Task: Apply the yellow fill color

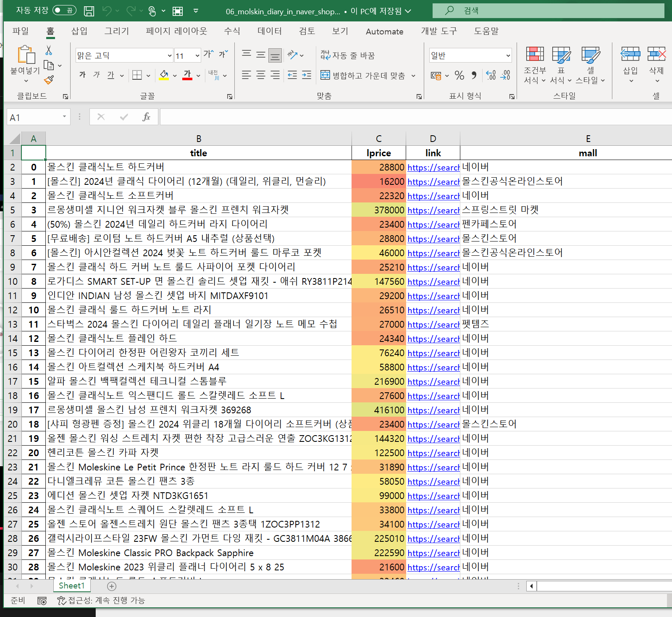Action: [164, 75]
